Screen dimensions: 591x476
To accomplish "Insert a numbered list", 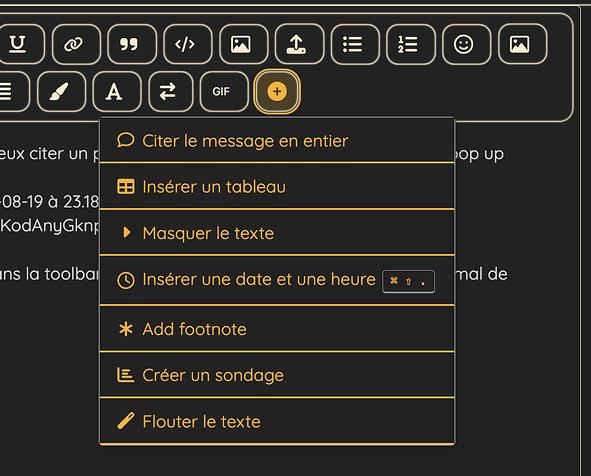I will point(411,44).
